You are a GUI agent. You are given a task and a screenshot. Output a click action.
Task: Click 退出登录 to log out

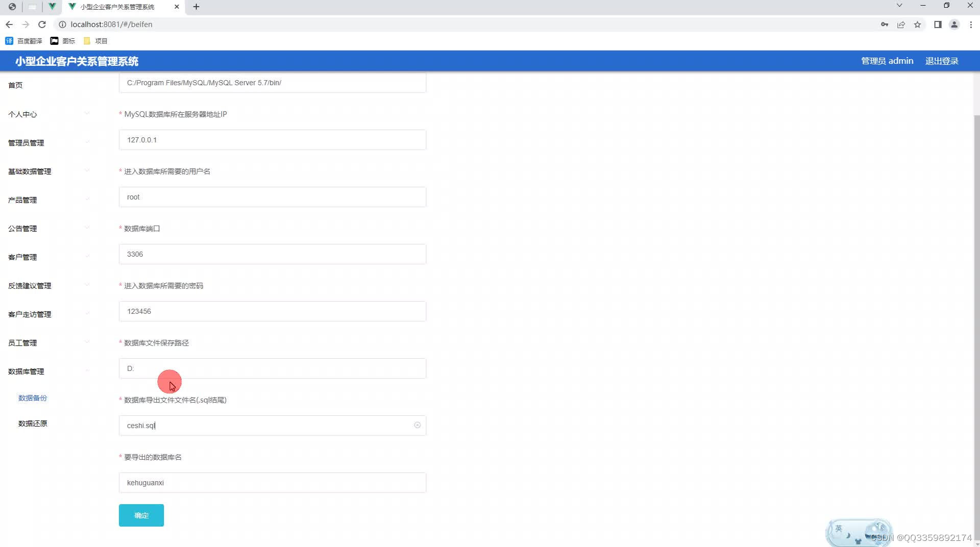[942, 61]
